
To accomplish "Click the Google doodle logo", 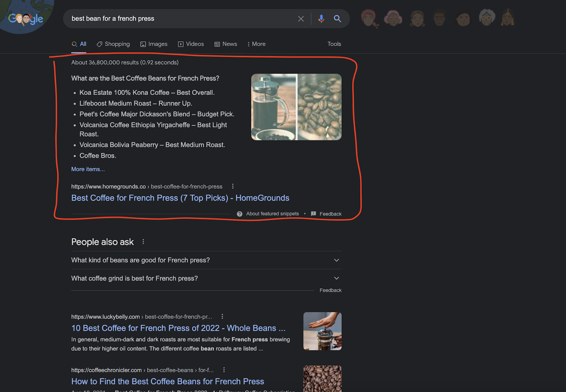I will (25, 18).
